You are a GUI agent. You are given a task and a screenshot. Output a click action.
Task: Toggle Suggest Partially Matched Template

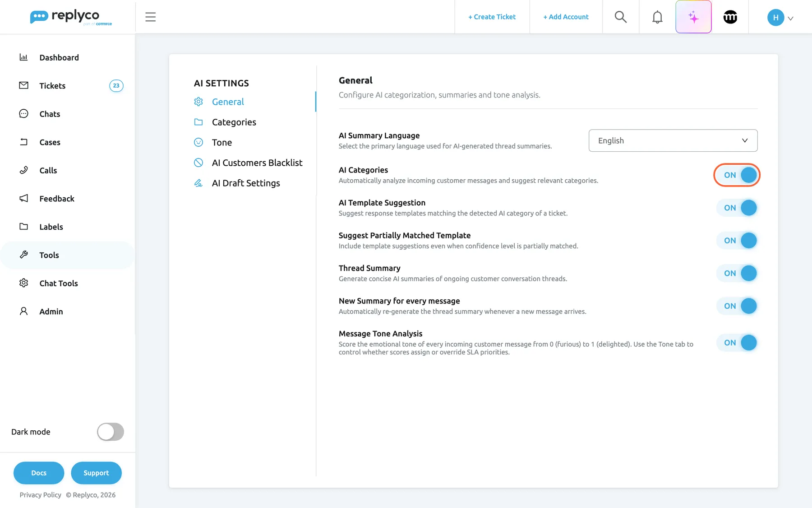737,240
